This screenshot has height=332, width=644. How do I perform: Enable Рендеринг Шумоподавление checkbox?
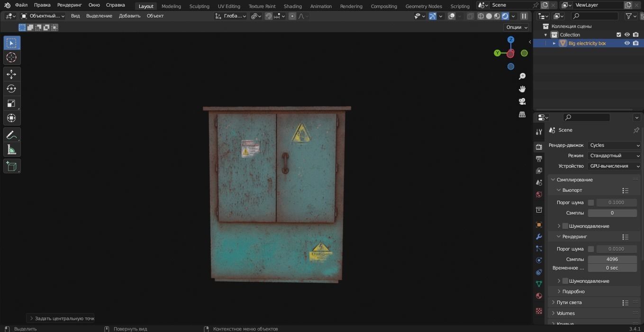tap(565, 281)
